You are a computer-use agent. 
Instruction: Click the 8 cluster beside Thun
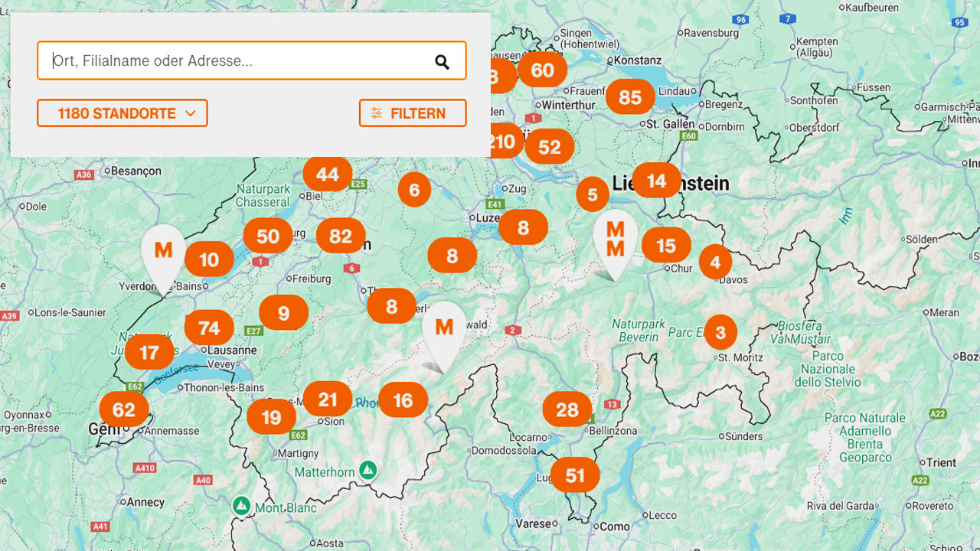click(x=391, y=307)
